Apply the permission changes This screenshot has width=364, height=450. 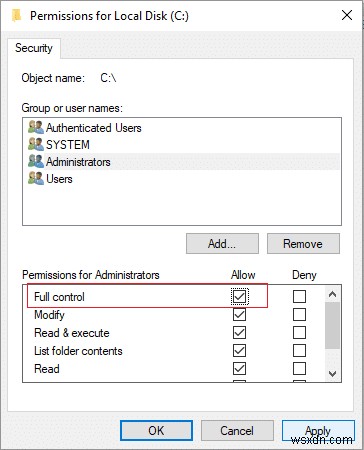(318, 431)
